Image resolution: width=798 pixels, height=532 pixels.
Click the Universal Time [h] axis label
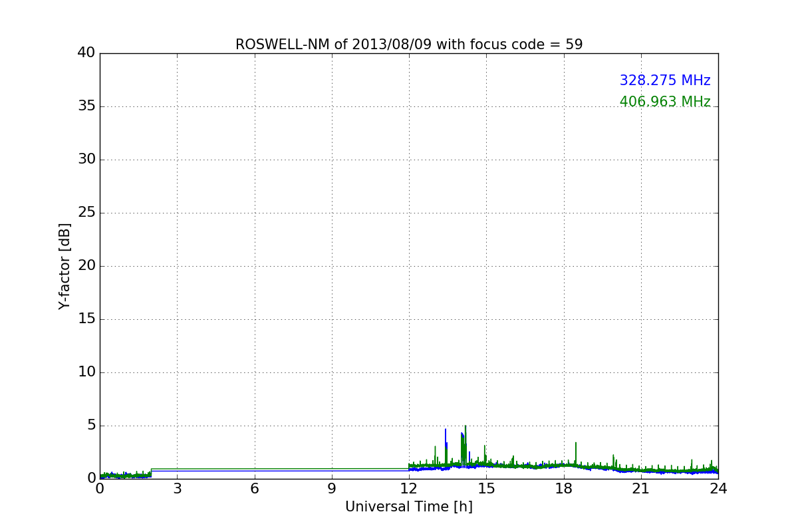pyautogui.click(x=409, y=507)
